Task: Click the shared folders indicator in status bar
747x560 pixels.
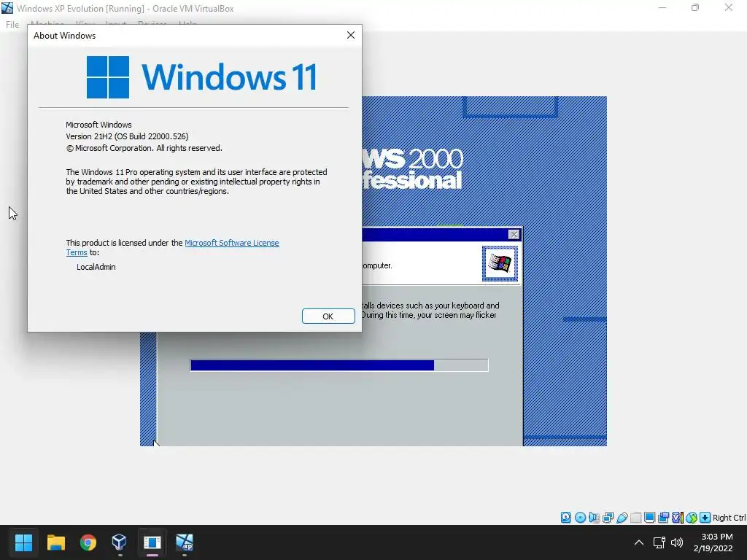Action: 636,517
